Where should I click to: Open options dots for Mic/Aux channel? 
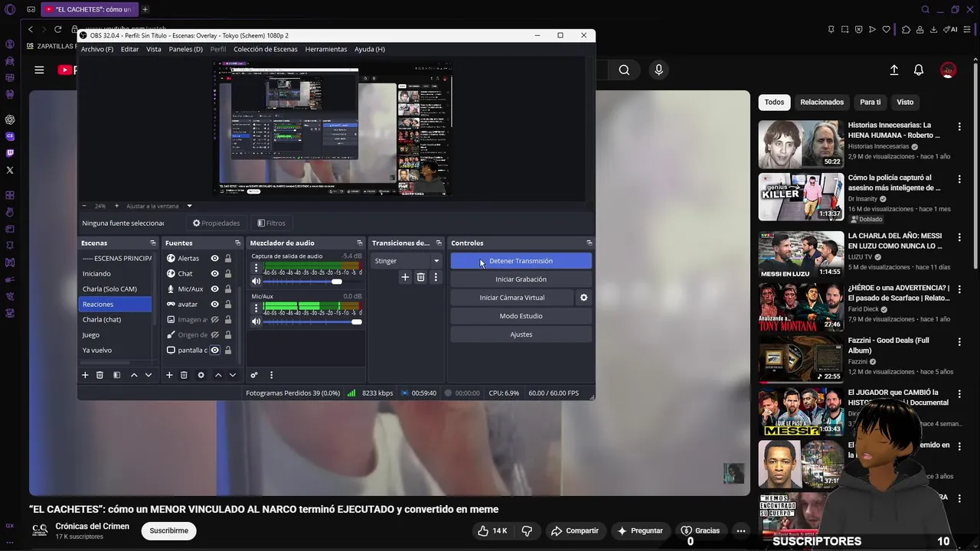click(x=256, y=308)
